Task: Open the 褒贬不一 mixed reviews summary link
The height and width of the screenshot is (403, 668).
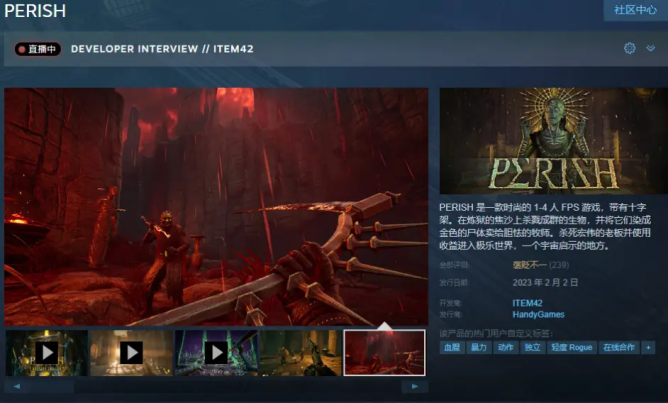Action: pos(529,265)
